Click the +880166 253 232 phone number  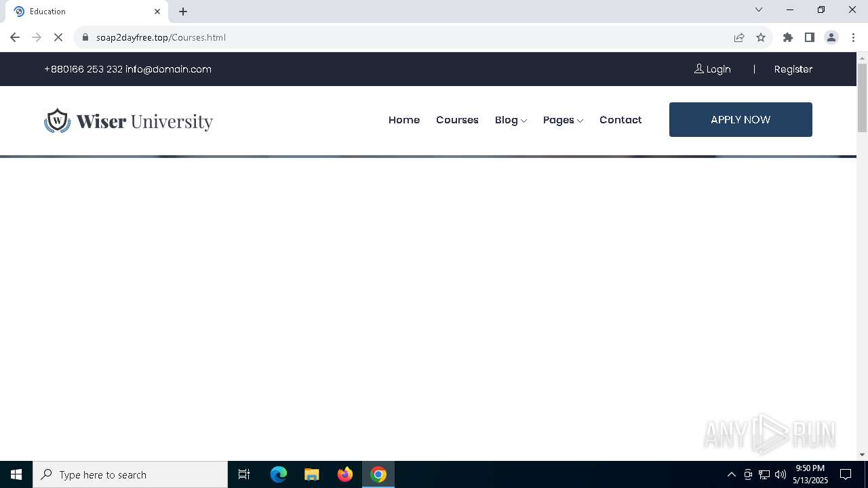pos(83,69)
